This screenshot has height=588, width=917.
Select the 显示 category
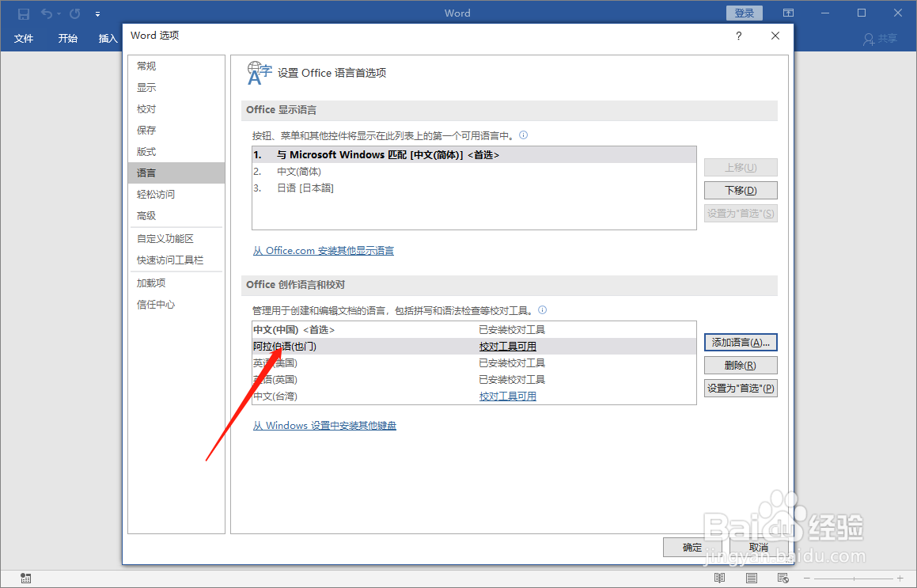click(176, 88)
